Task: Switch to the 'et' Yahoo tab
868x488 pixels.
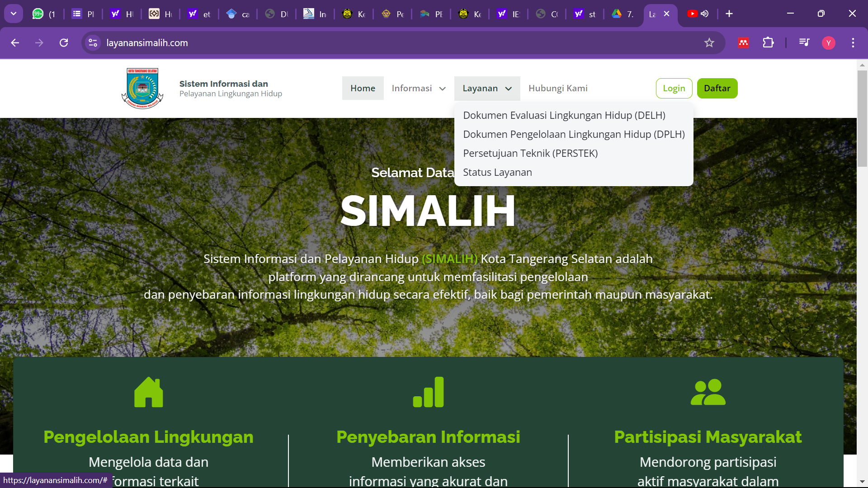Action: (199, 14)
